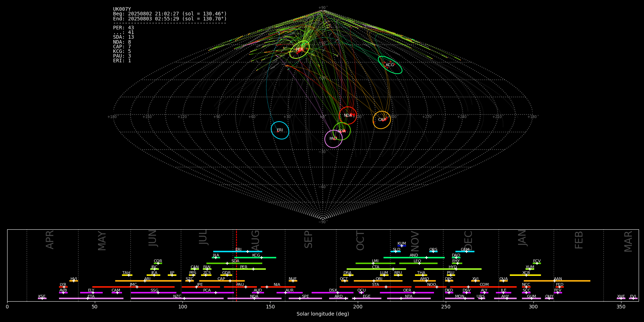Viewport: 644px width, 322px height.
Task: Click the ARI shower bar in timeline
Action: (148, 281)
